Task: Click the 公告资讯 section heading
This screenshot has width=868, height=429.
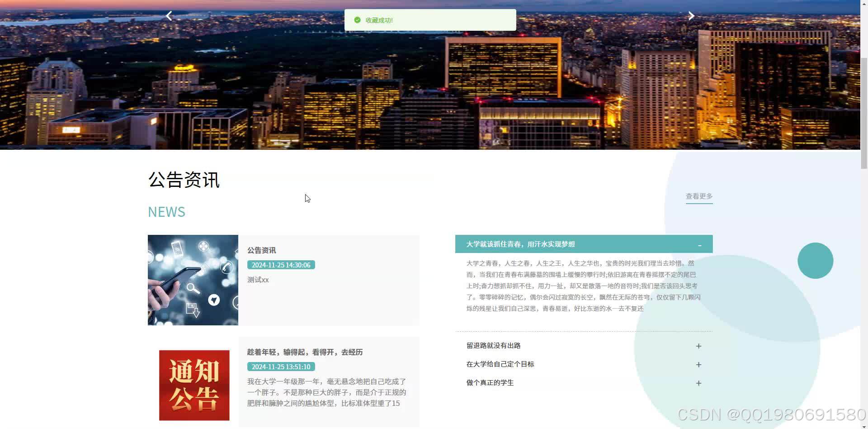Action: coord(184,180)
